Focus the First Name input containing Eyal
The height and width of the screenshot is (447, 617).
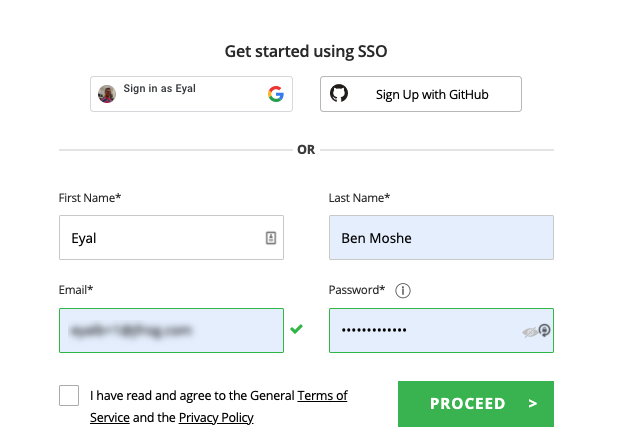pos(160,239)
